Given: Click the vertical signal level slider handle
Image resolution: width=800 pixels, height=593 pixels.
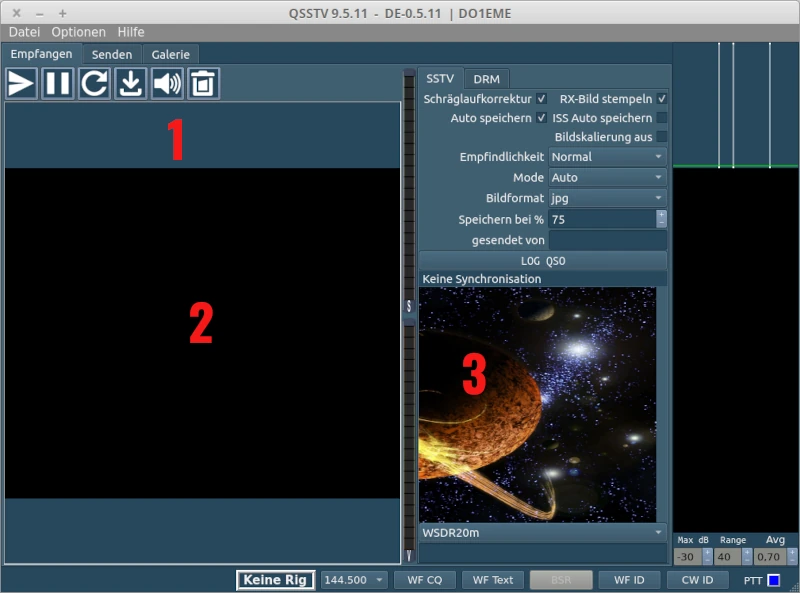Looking at the screenshot, I should coord(409,306).
